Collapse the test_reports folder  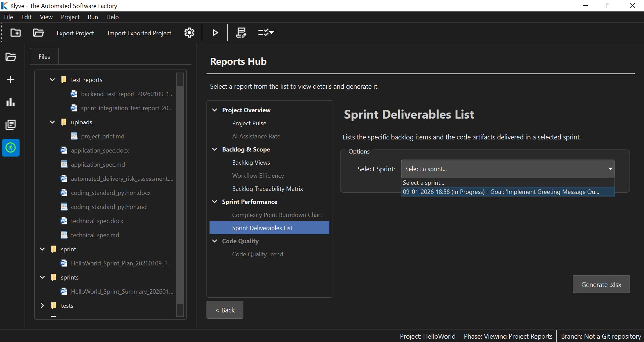coord(52,80)
